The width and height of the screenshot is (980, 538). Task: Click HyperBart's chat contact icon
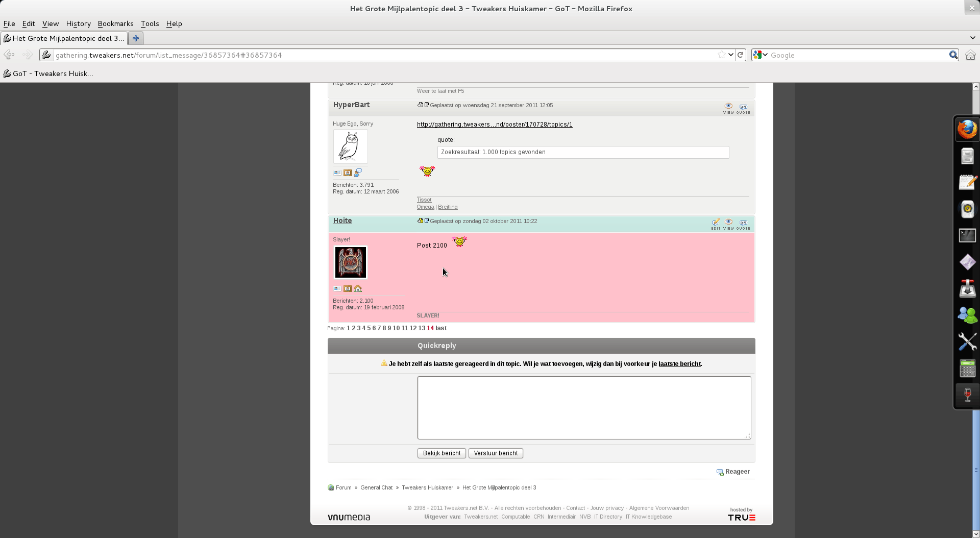point(358,173)
